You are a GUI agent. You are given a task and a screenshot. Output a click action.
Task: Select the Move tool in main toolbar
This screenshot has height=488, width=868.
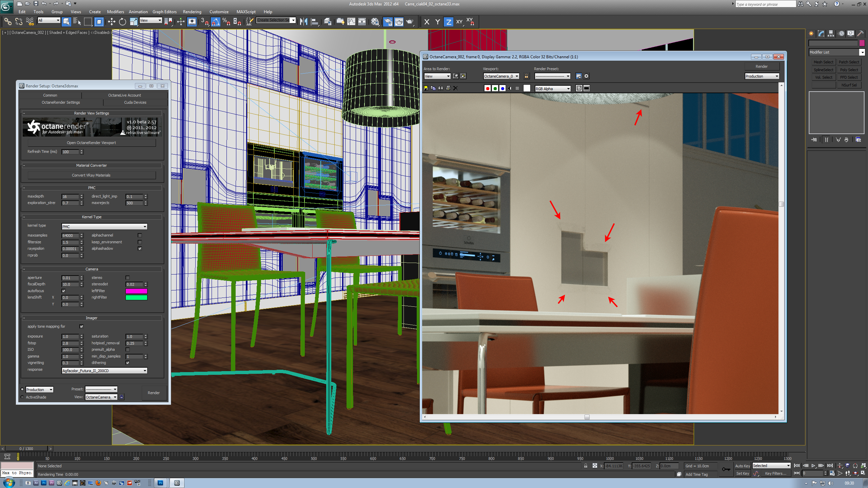click(112, 22)
